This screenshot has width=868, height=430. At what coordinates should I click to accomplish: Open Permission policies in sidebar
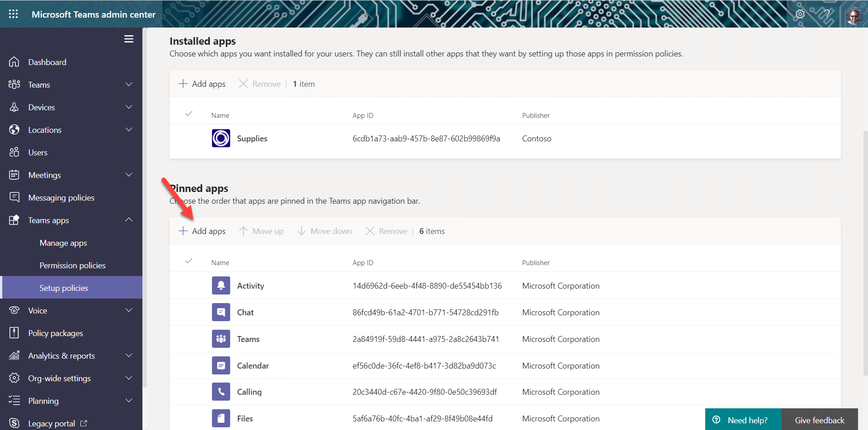72,266
